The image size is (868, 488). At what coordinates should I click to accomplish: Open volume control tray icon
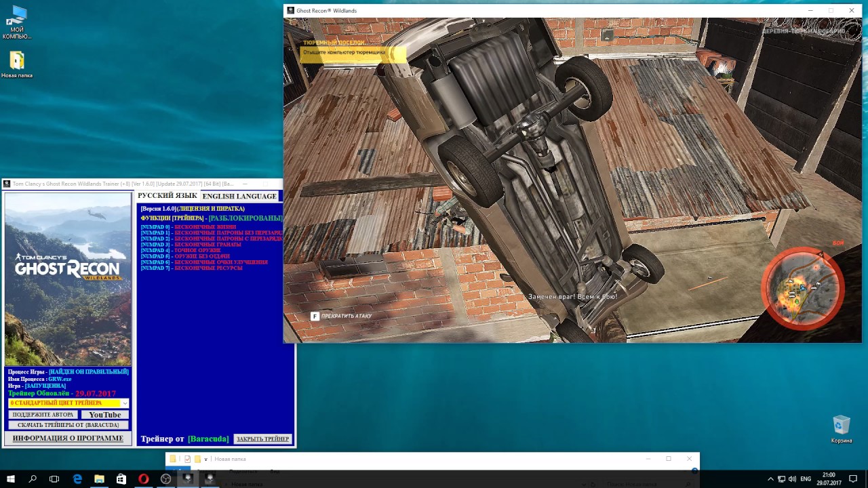[793, 479]
